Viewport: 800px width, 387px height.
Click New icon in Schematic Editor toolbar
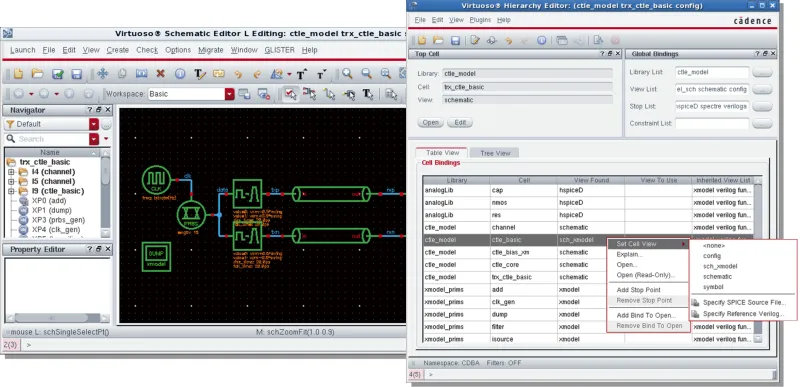19,74
